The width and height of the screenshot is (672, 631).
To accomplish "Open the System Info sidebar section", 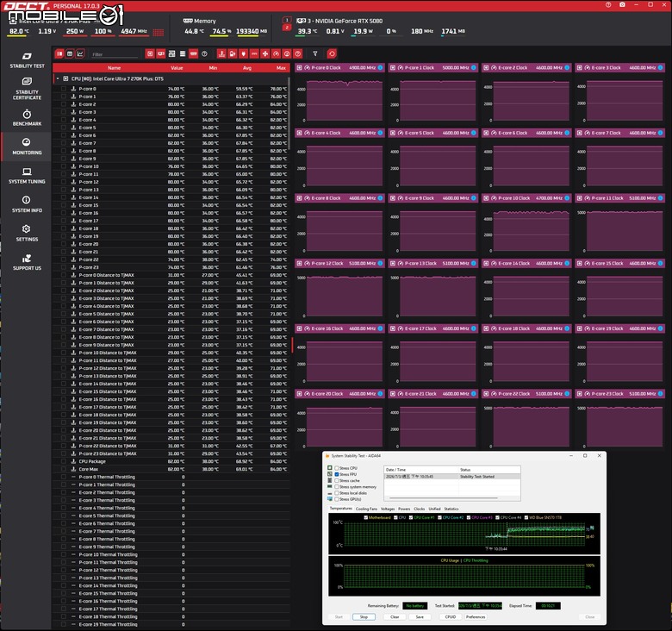I will click(27, 204).
